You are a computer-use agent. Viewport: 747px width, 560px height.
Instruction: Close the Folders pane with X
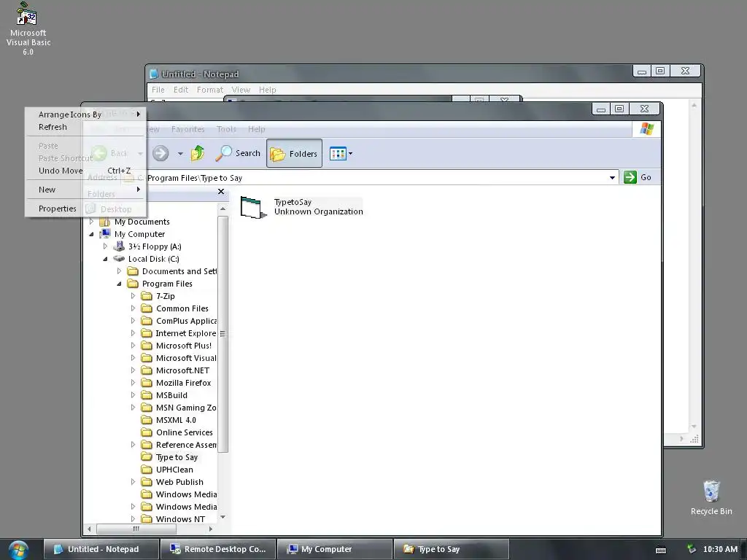[220, 192]
